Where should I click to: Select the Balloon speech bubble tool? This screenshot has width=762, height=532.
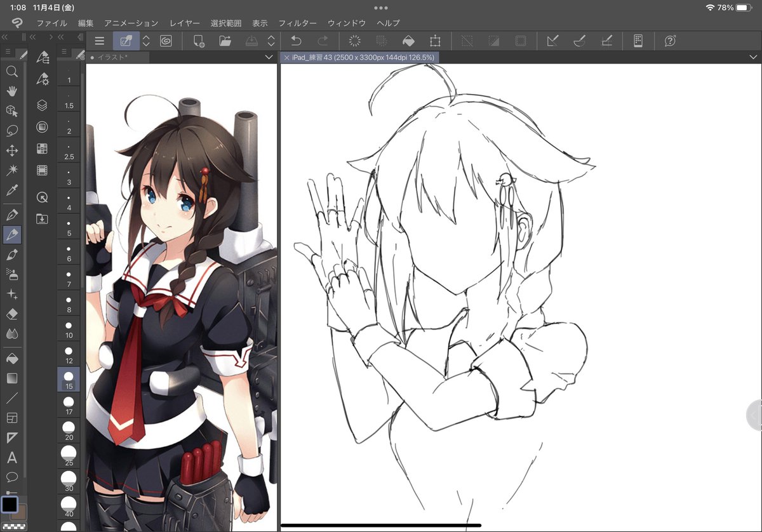[11, 477]
